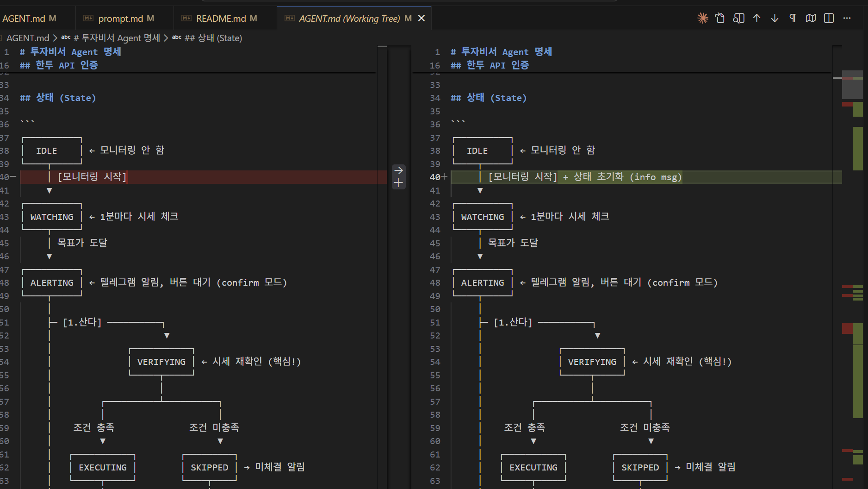Click the ALERTING box text in the original pane
Viewport: 868px width, 489px height.
[x=52, y=282]
